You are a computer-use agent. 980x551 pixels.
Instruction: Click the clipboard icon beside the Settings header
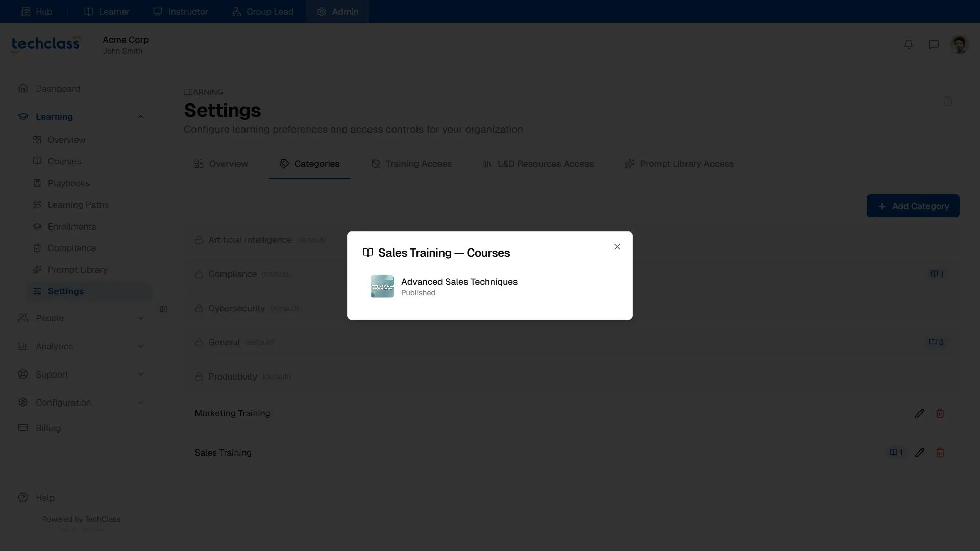(x=948, y=101)
